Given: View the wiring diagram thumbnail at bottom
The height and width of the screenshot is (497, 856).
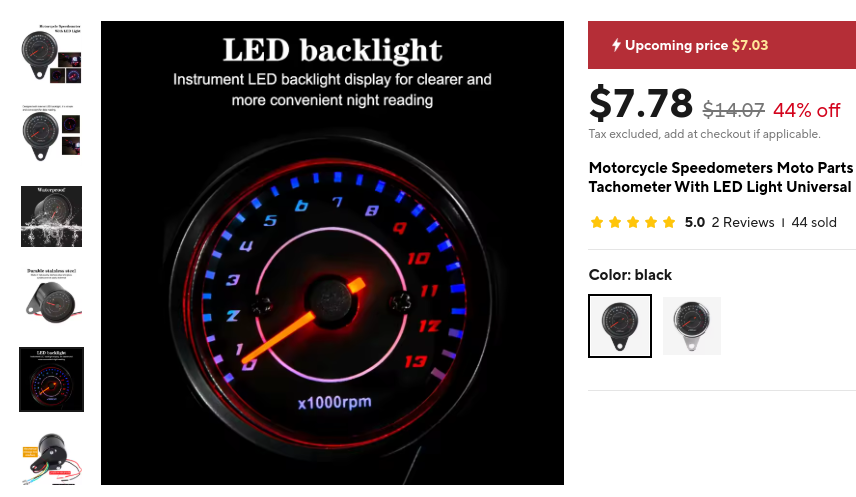Looking at the screenshot, I should pos(51,460).
